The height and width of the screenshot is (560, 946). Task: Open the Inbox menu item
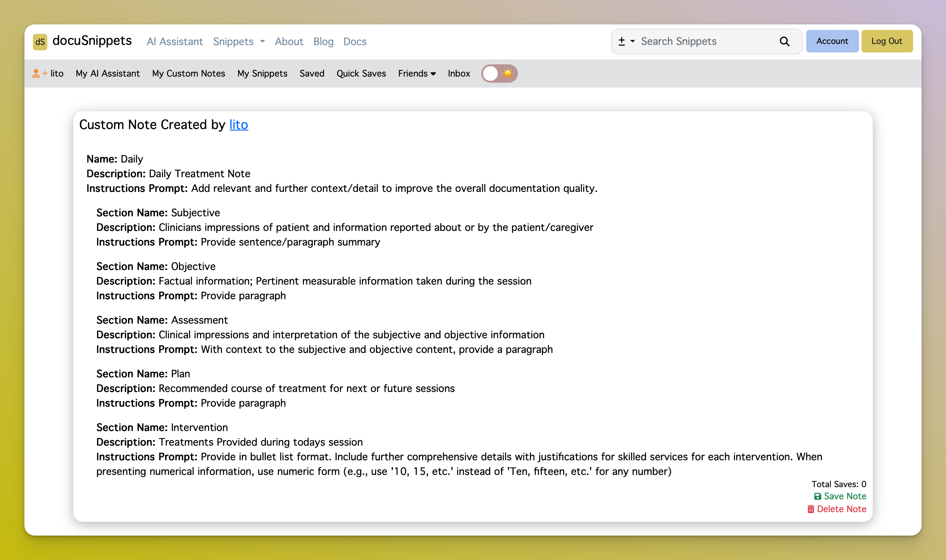click(x=459, y=73)
